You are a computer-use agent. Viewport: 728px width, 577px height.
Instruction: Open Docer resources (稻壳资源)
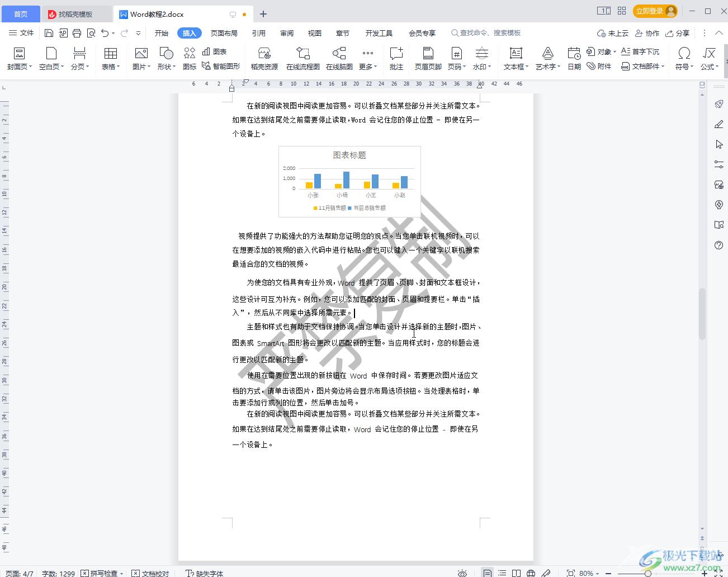coord(264,58)
